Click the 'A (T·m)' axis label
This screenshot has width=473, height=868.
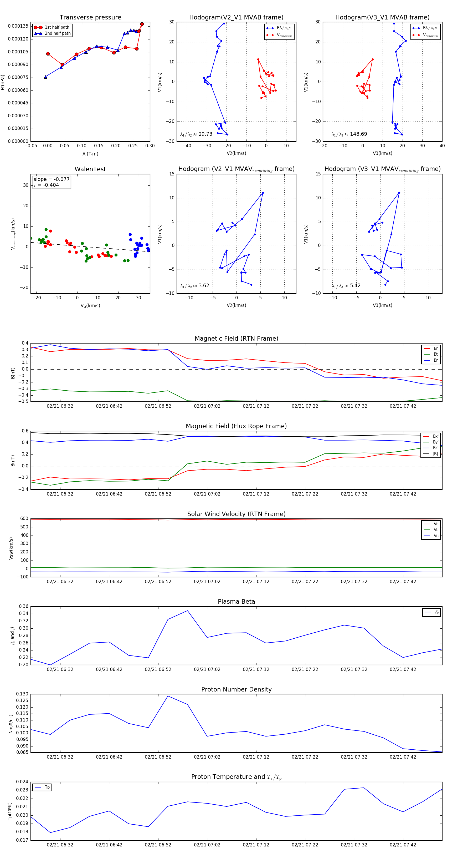click(x=90, y=154)
